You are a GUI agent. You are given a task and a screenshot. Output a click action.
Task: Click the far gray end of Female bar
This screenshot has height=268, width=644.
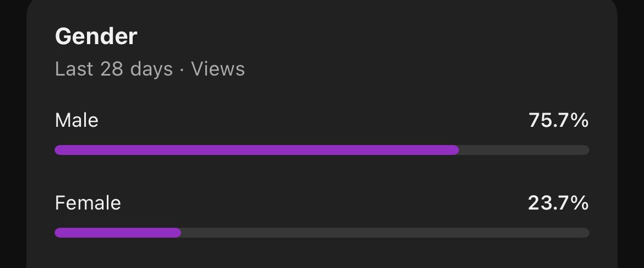(x=585, y=233)
